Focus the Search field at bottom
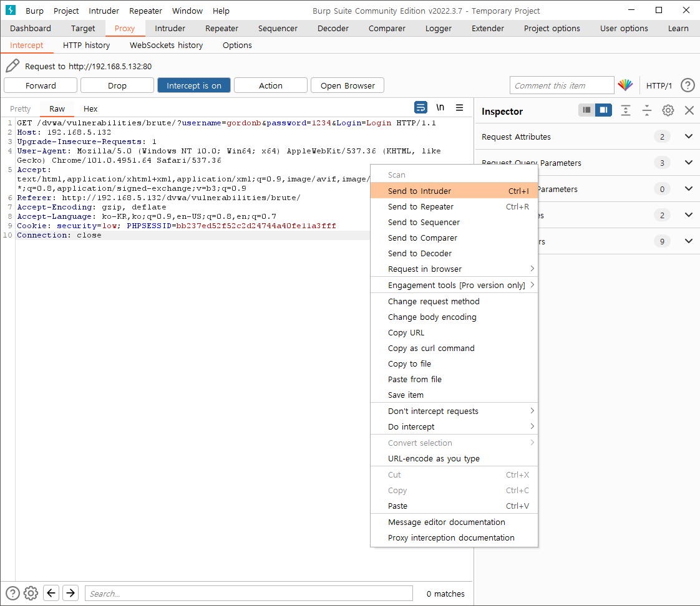The width and height of the screenshot is (700, 606). tap(249, 594)
